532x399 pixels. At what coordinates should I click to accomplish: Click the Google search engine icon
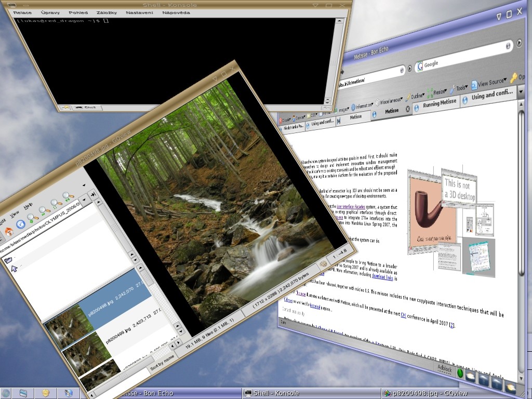(x=420, y=66)
